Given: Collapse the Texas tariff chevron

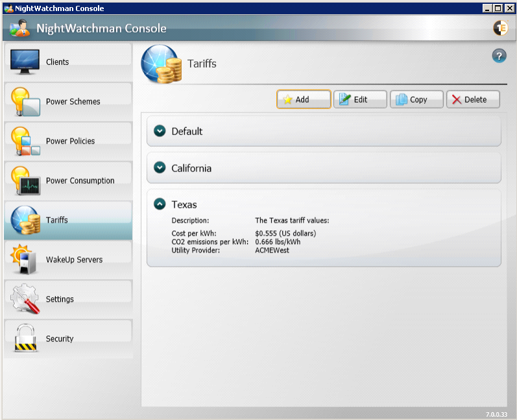Looking at the screenshot, I should tap(160, 204).
